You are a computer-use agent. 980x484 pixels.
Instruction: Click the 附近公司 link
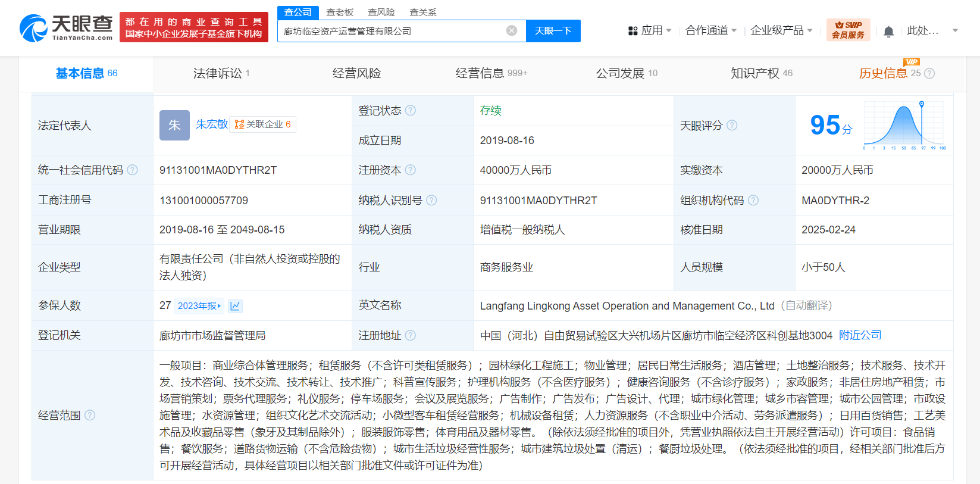pos(860,336)
